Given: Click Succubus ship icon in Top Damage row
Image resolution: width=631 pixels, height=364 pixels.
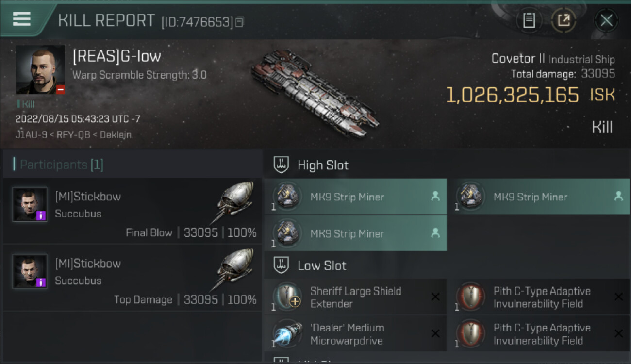Looking at the screenshot, I should tap(235, 269).
